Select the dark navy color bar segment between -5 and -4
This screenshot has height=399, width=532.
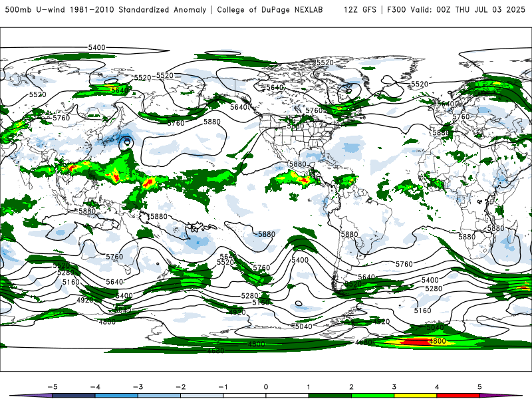click(x=74, y=396)
